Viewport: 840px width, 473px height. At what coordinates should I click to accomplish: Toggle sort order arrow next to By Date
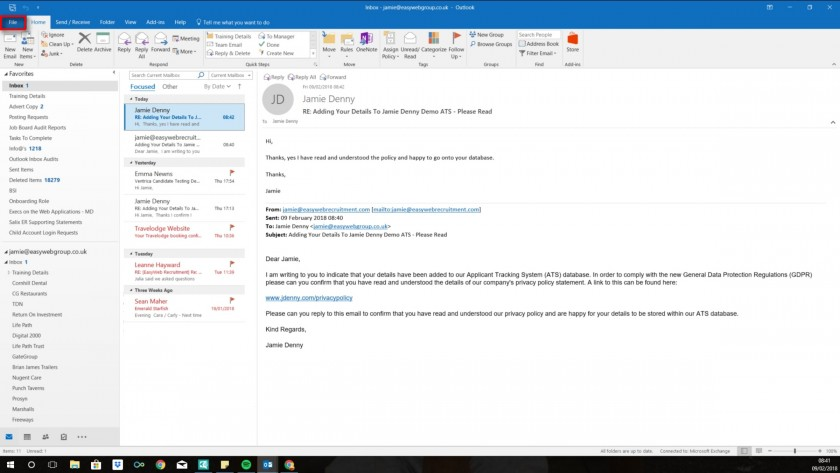(239, 86)
